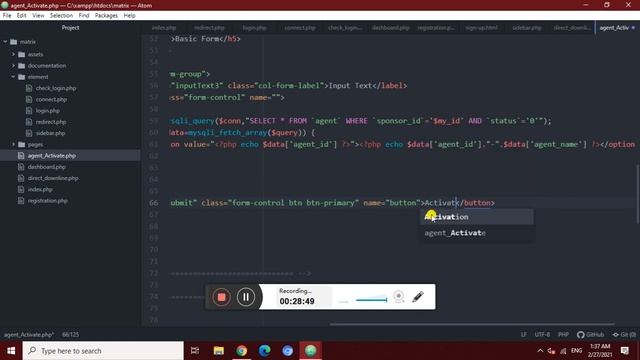Click cursor position 66:125 in status bar

[x=71, y=334]
